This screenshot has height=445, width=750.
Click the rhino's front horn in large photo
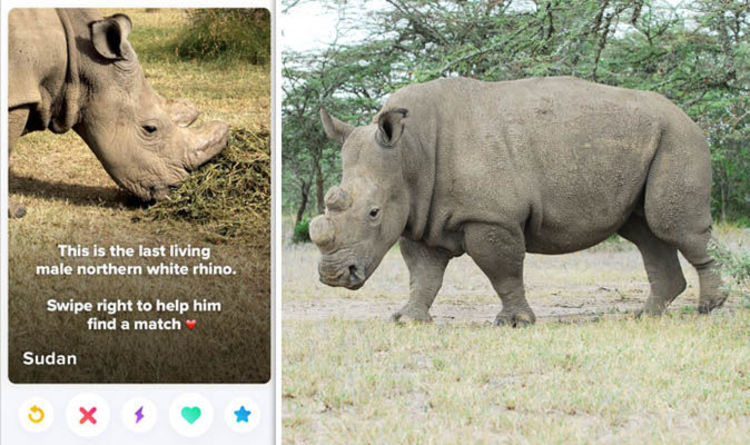(x=322, y=232)
